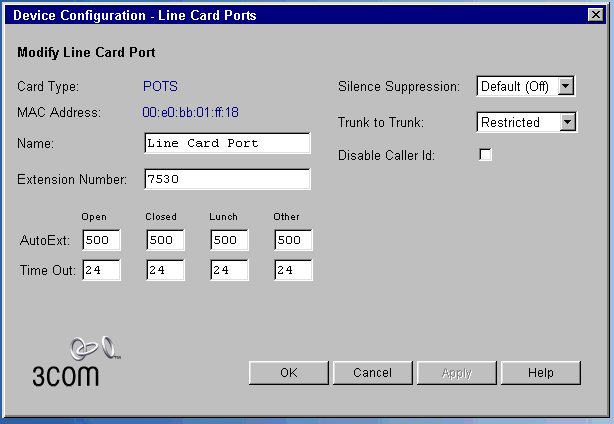The width and height of the screenshot is (614, 424).
Task: Click the Lunch Time Out field
Action: [229, 270]
